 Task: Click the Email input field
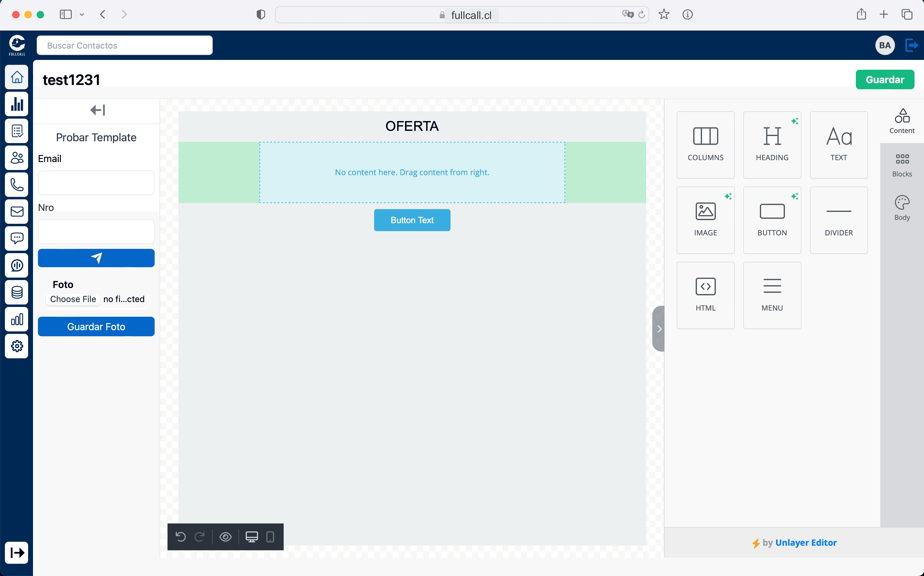[96, 183]
